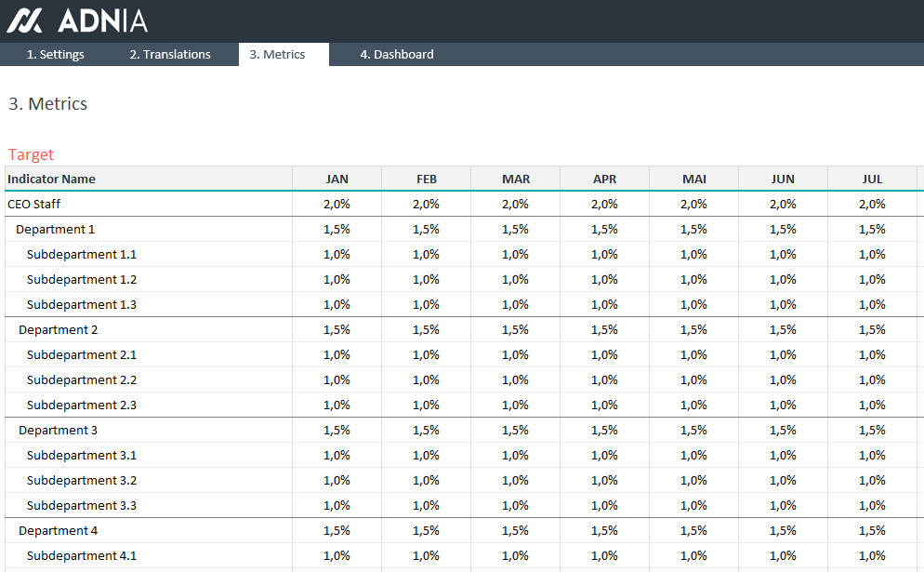Select Subdepartment 1.2 row label
Image resolution: width=924 pixels, height=572 pixels.
click(81, 280)
